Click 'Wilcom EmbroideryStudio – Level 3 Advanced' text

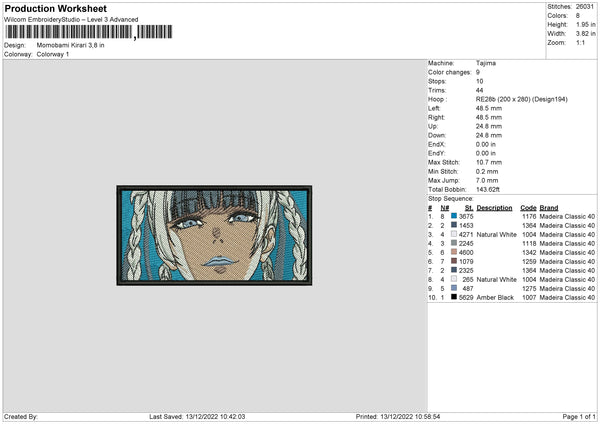(71, 19)
